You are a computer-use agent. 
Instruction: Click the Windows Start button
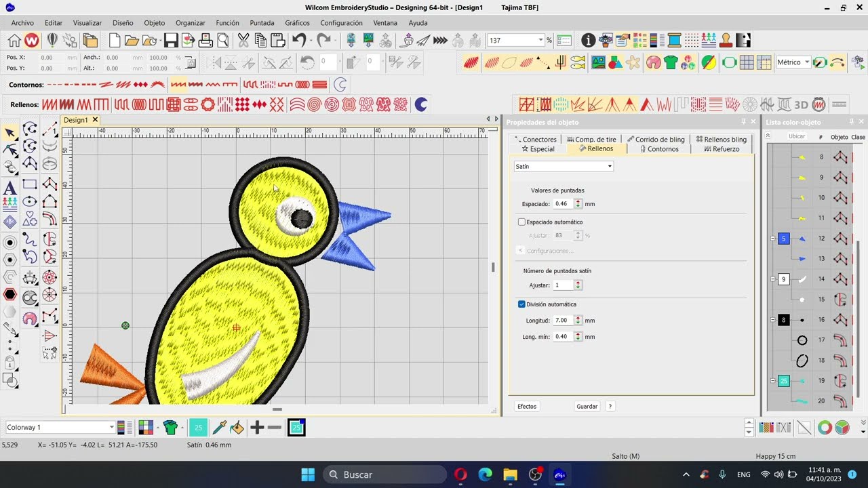[308, 474]
